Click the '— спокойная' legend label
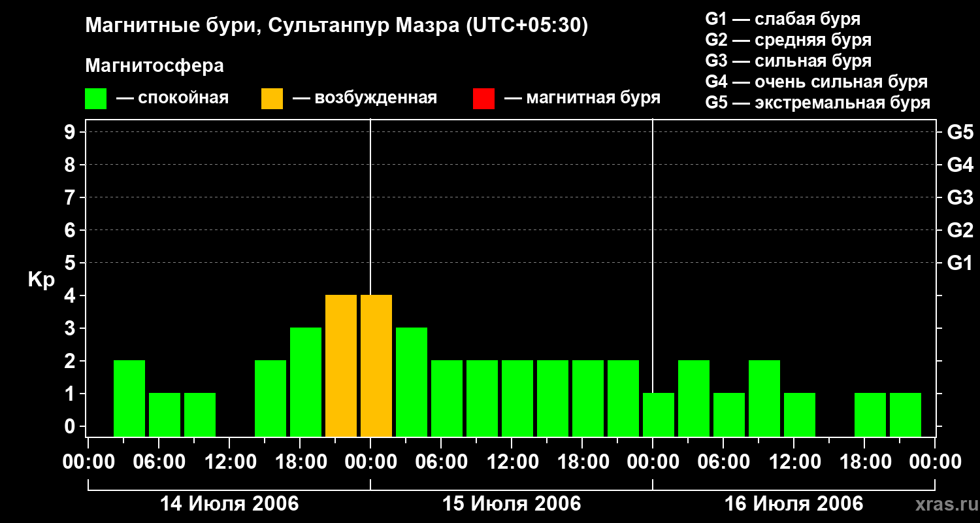The width and height of the screenshot is (980, 523). point(172,98)
